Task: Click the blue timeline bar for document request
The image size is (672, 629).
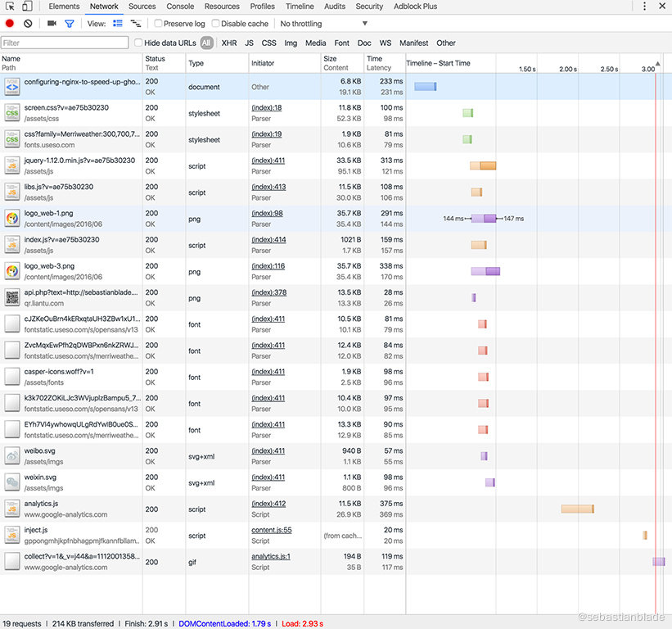Action: pyautogui.click(x=425, y=87)
